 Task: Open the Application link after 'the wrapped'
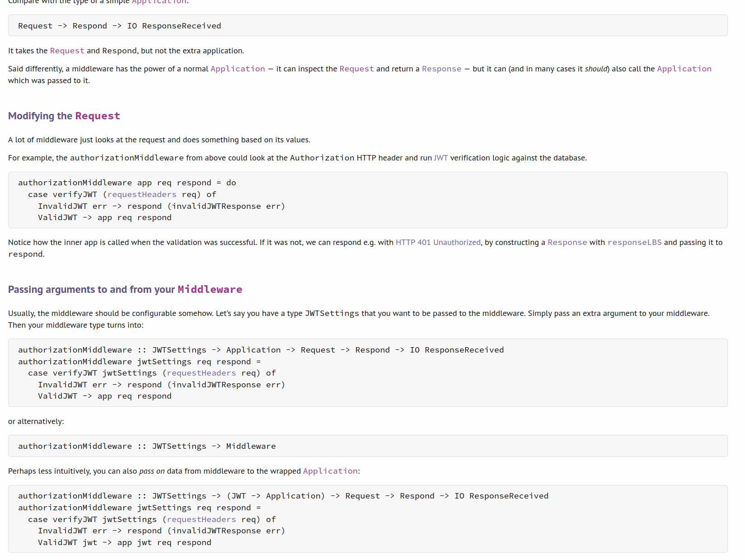point(330,471)
